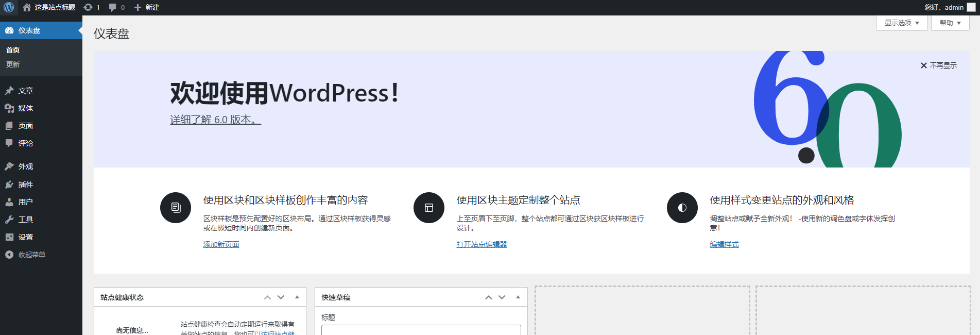This screenshot has width=980, height=335.
Task: Click the 媒体 media icon
Action: (9, 108)
